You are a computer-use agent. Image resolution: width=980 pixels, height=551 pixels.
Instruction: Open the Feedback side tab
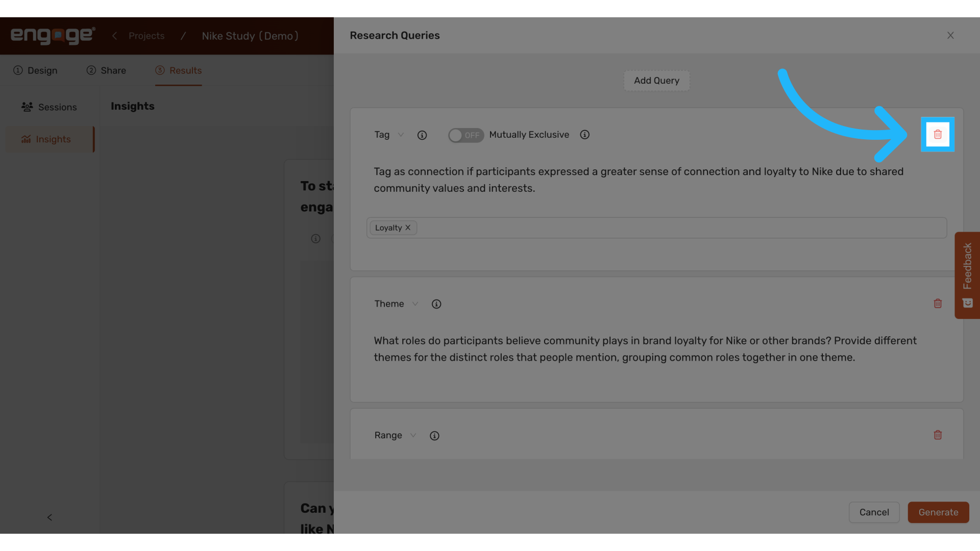point(967,275)
